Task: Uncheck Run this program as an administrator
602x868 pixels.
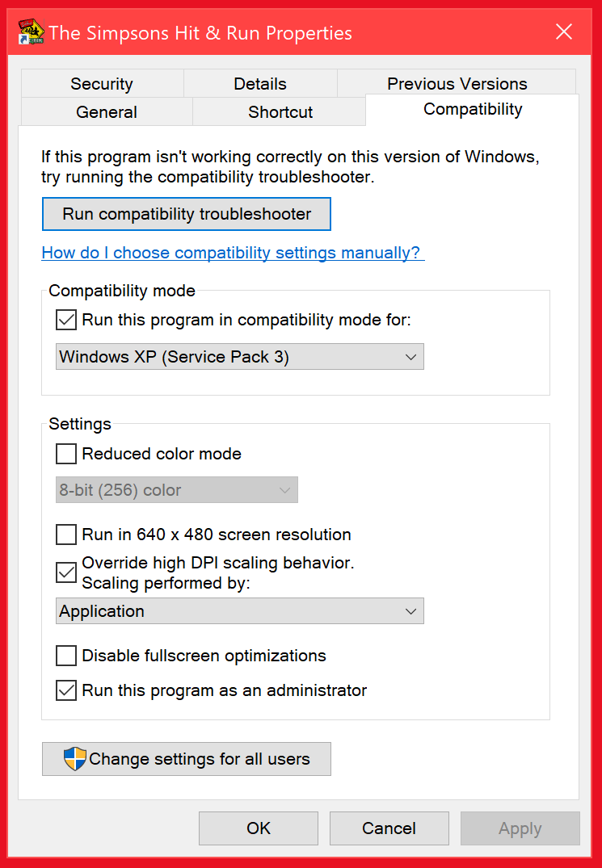Action: pos(65,690)
